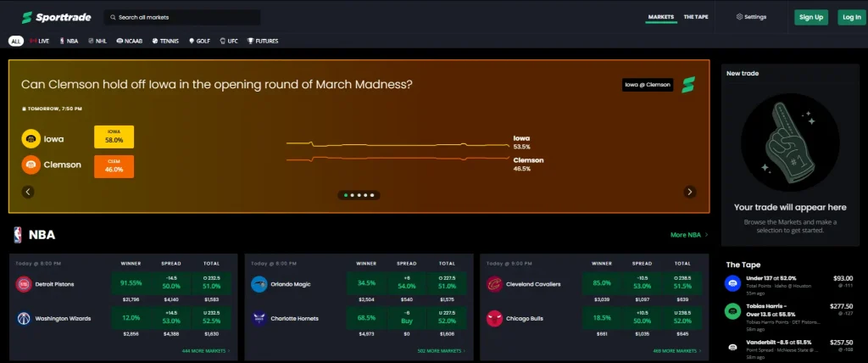
Task: Expand 444 MORE MARKETS link
Action: coord(206,351)
